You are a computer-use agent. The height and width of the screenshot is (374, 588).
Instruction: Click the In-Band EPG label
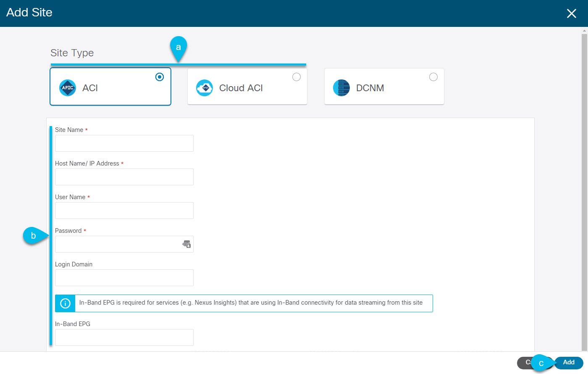click(73, 324)
